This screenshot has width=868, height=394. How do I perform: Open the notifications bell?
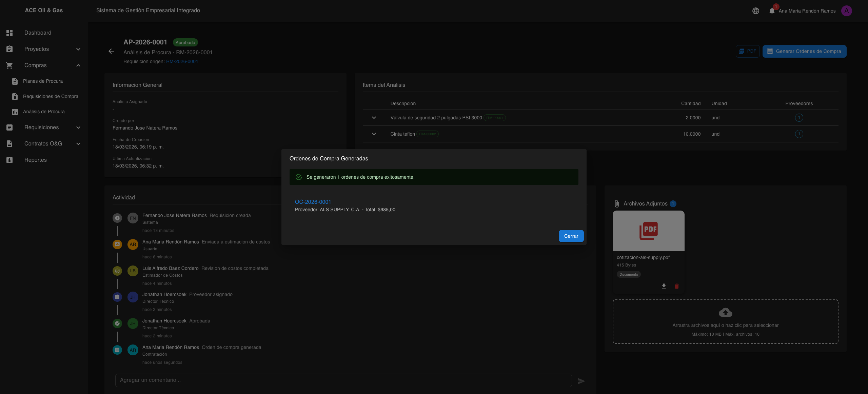(x=772, y=11)
